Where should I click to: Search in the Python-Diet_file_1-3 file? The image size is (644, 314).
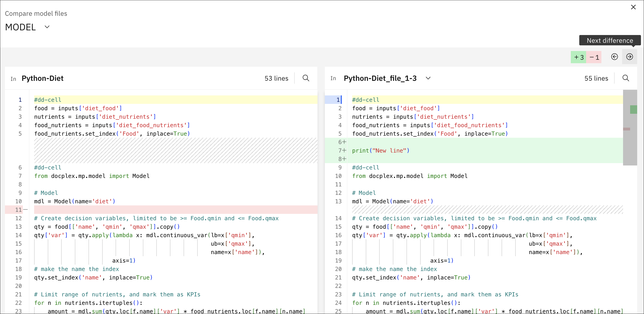625,78
